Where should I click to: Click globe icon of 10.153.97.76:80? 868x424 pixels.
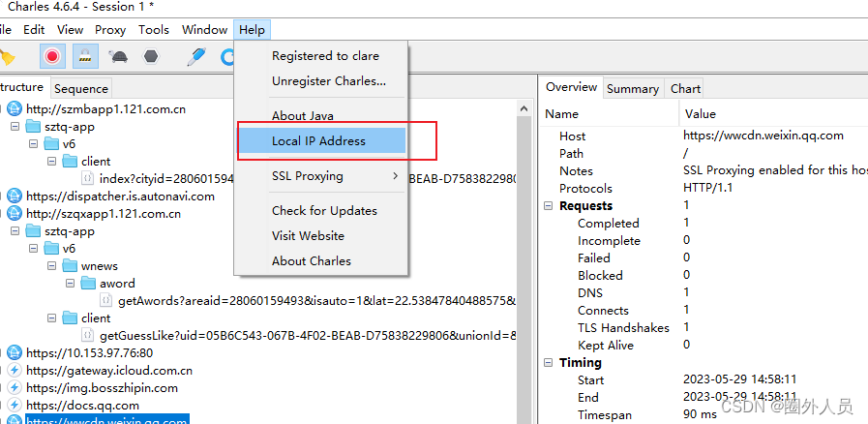click(x=15, y=352)
